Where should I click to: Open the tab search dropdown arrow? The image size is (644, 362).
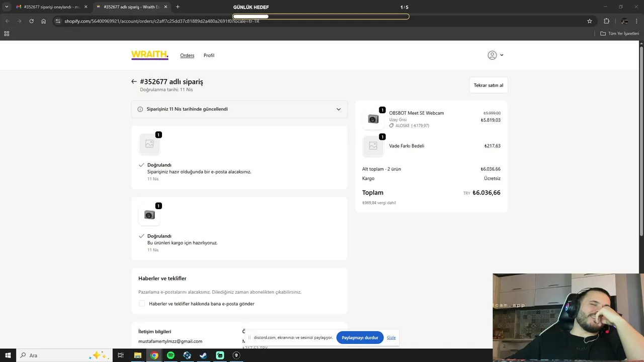coord(7,7)
